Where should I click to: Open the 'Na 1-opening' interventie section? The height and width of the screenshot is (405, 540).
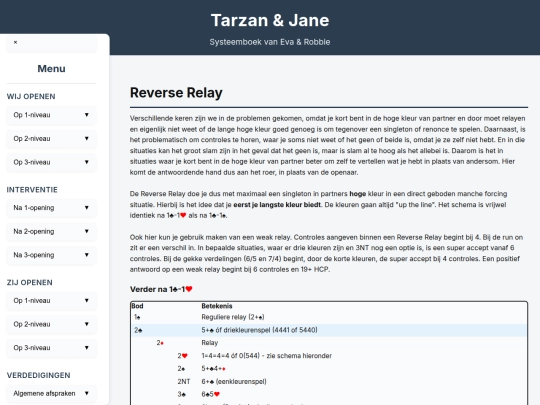tap(51, 208)
